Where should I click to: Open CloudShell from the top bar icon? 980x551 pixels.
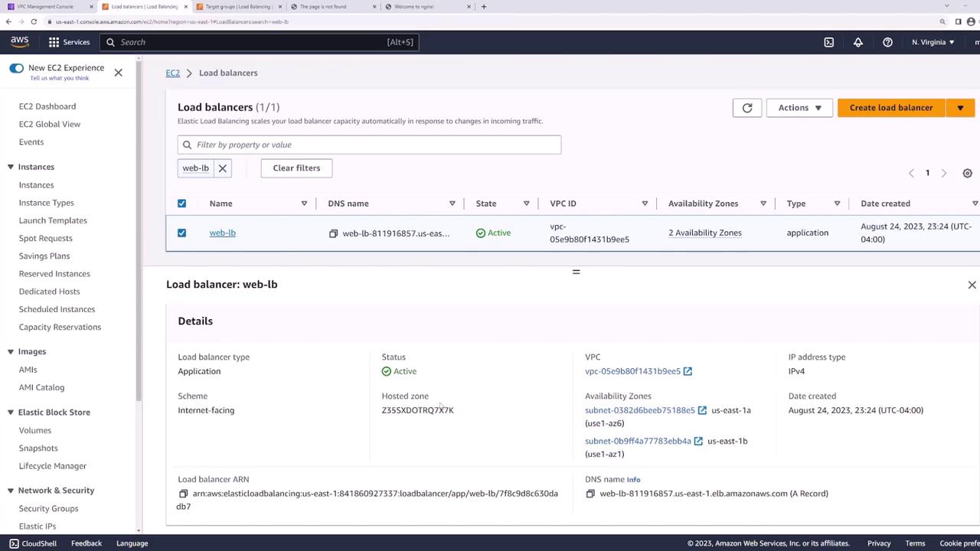(x=828, y=42)
